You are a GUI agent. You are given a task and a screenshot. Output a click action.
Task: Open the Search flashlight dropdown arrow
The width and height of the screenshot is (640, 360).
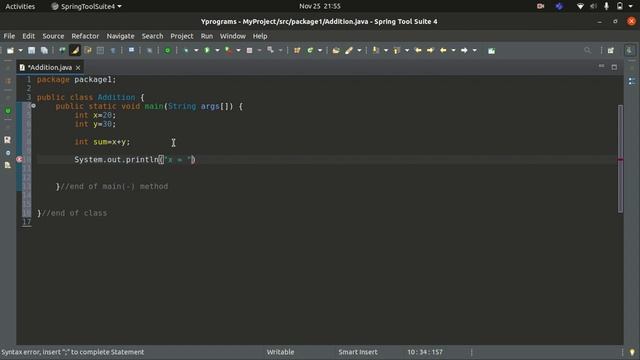point(359,50)
